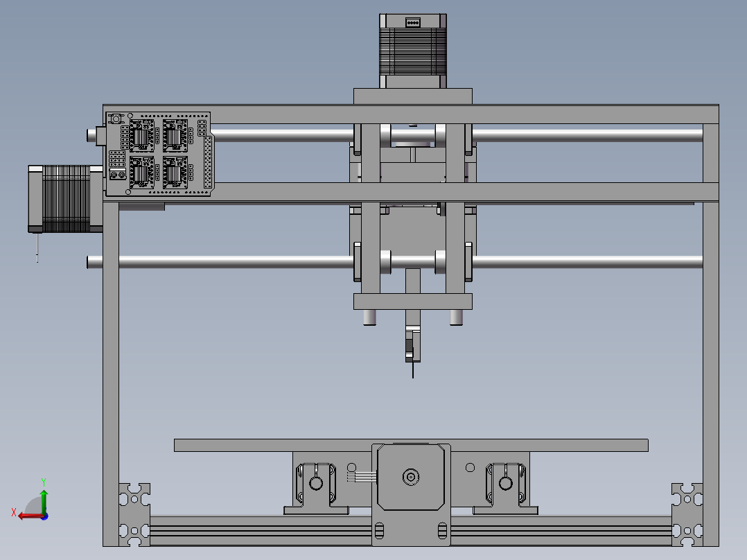
Task: Click the reset pushbutton on the control board
Action: [116, 118]
